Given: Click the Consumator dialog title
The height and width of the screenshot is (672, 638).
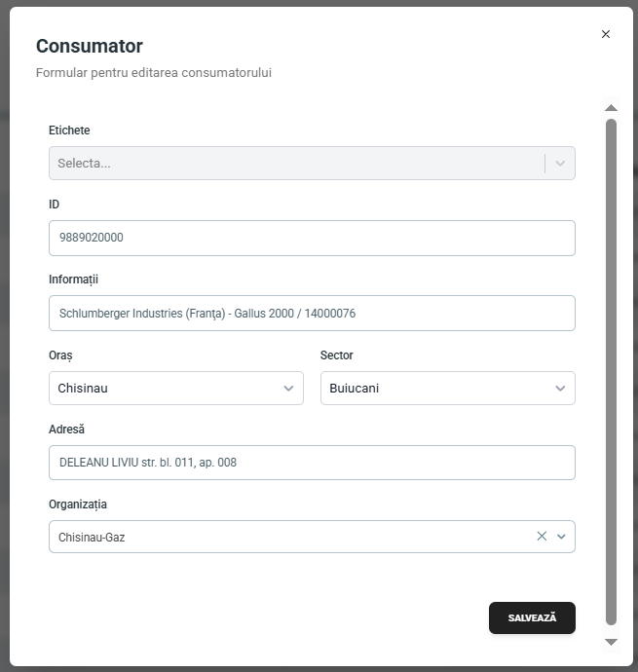Looking at the screenshot, I should click(90, 46).
